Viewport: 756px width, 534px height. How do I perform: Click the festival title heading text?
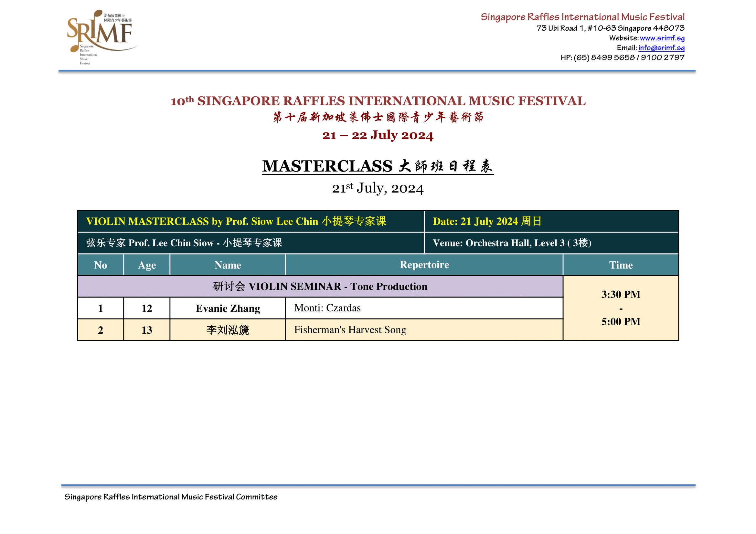pos(378,101)
